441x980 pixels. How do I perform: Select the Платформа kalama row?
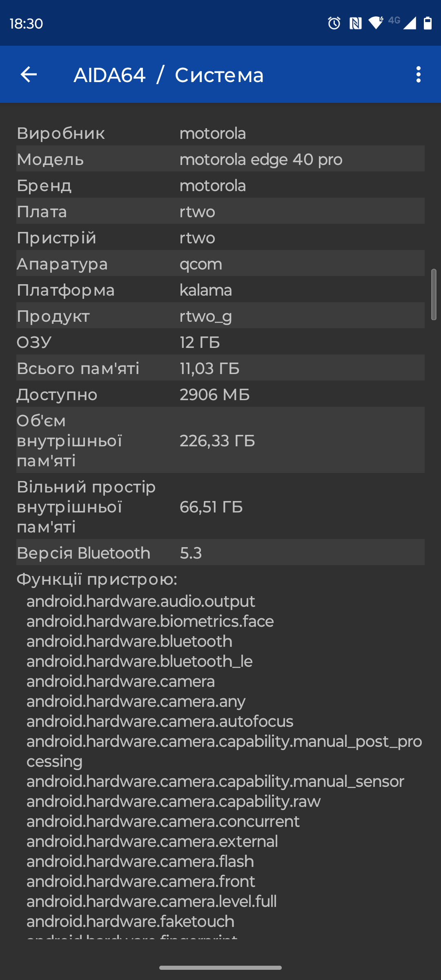tap(220, 290)
